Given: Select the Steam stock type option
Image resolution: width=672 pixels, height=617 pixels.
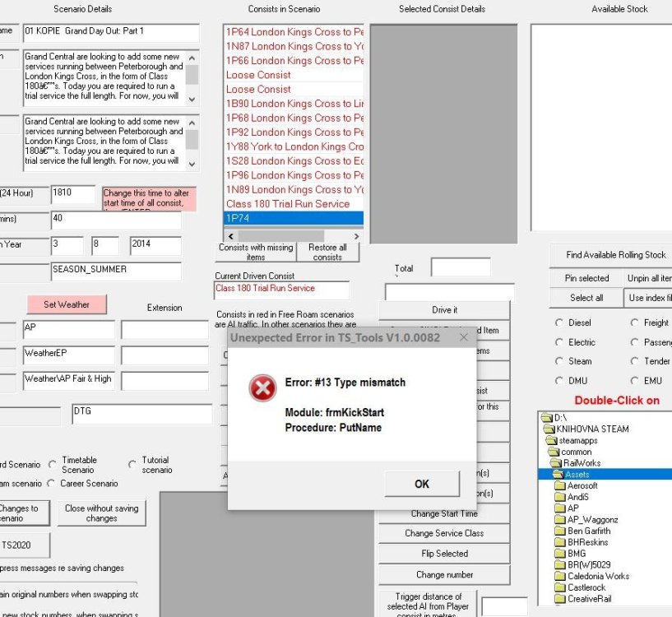Looking at the screenshot, I should [560, 361].
